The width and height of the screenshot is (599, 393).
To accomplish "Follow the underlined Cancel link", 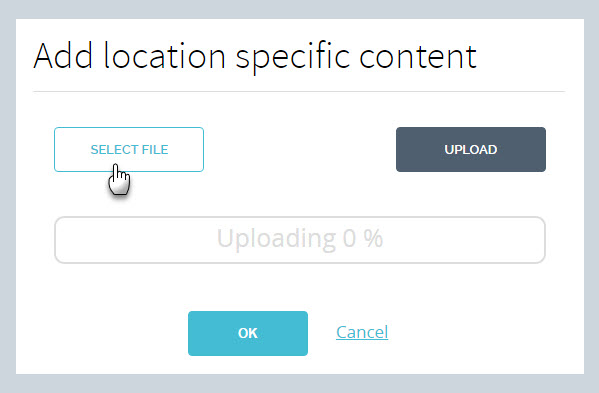I will point(362,332).
